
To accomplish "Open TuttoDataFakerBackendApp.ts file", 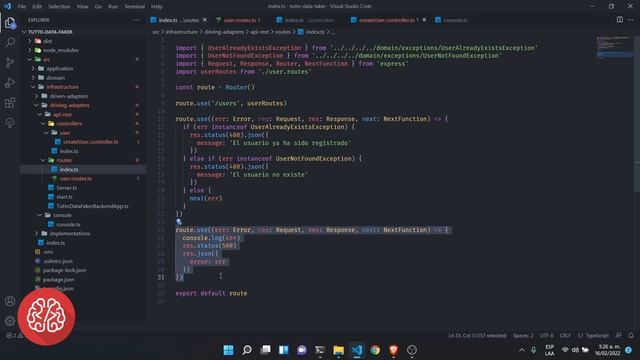I will click(92, 206).
